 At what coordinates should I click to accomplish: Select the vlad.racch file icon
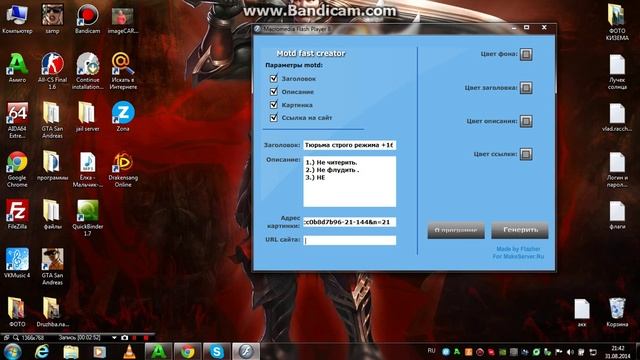pos(617,117)
